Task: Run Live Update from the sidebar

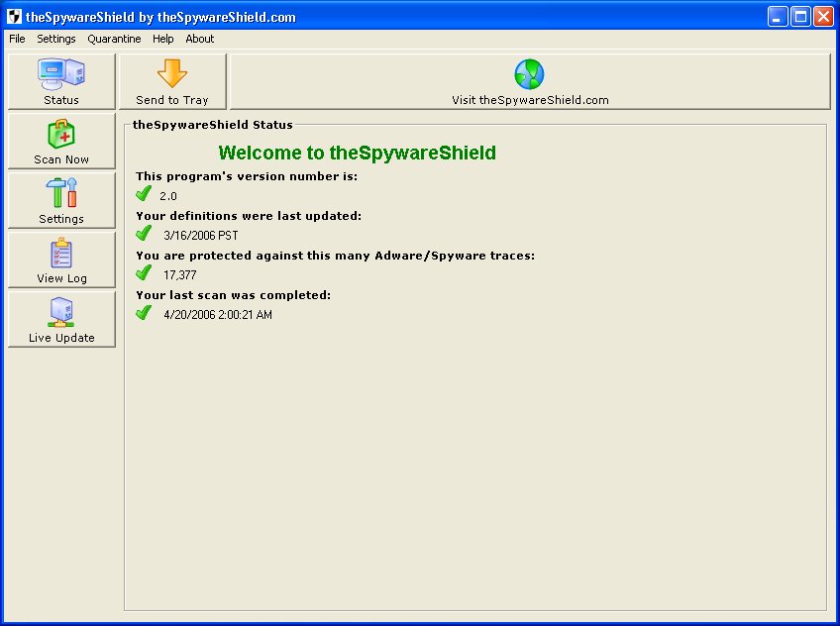Action: click(61, 319)
